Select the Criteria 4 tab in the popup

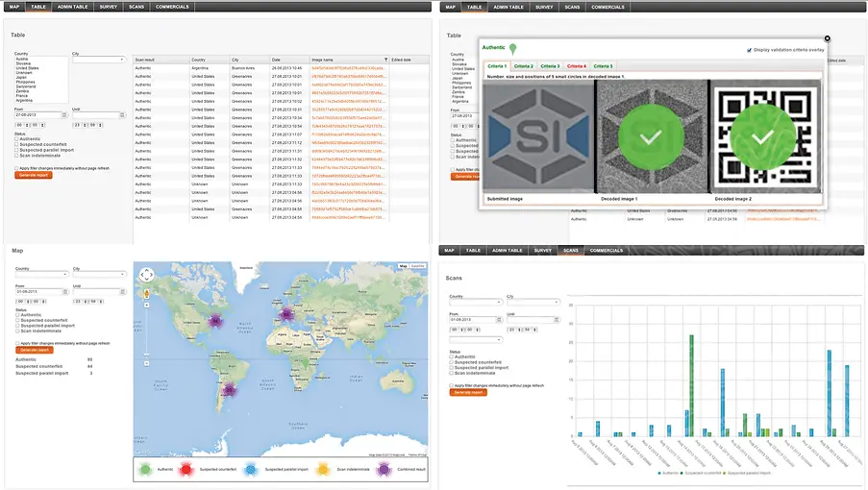click(x=576, y=65)
